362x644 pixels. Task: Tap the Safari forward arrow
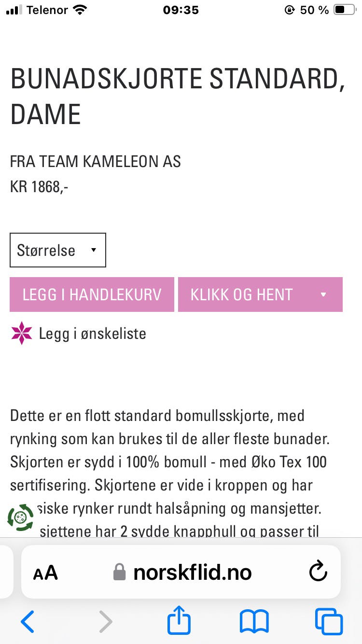tap(105, 621)
